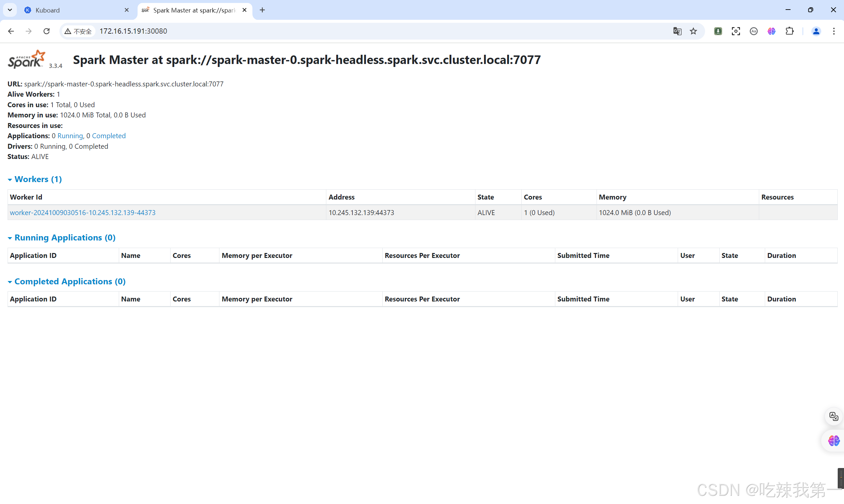Open the green download extension icon
The height and width of the screenshot is (504, 844).
pyautogui.click(x=718, y=31)
